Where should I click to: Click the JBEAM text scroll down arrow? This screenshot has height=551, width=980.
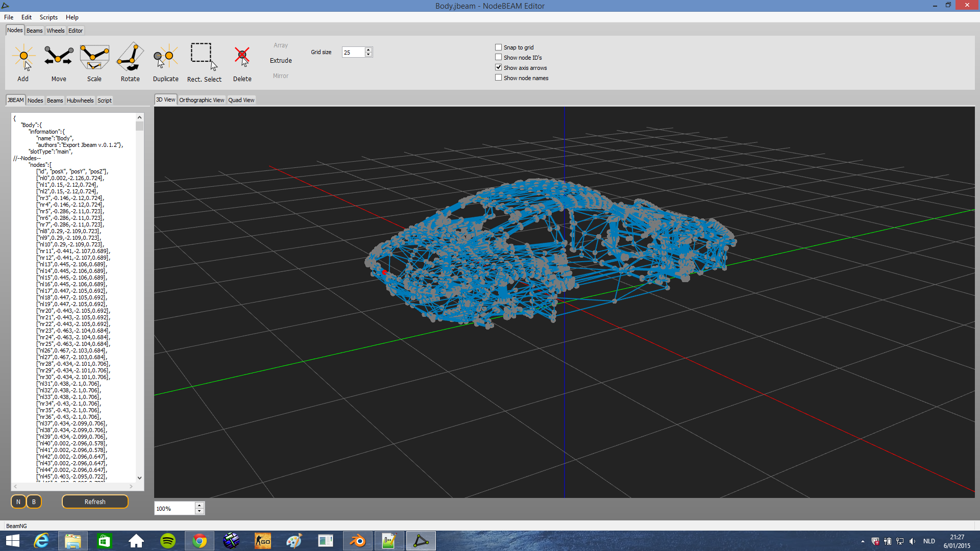[139, 478]
